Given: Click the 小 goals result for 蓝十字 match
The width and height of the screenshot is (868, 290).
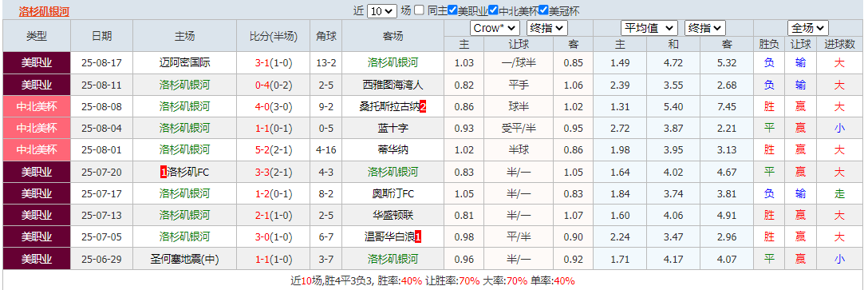Looking at the screenshot, I should tap(839, 128).
